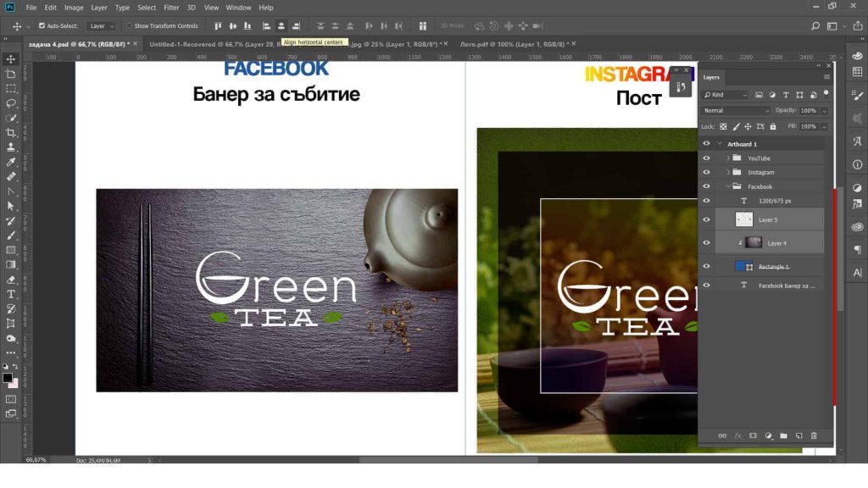Select the Move tool in the toolbox

coord(10,59)
